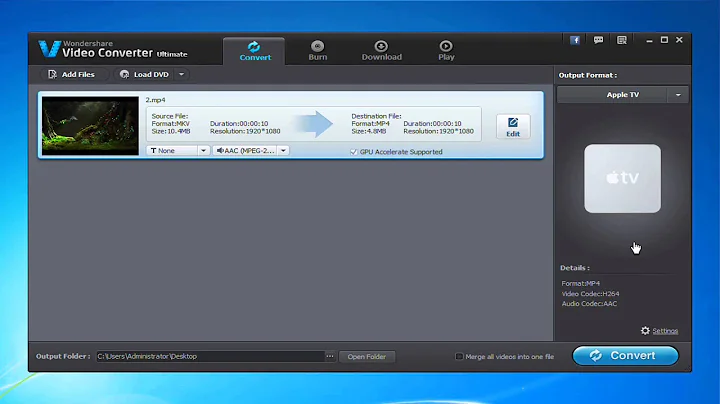Click the Settings gear icon
The image size is (720, 404).
(x=645, y=331)
